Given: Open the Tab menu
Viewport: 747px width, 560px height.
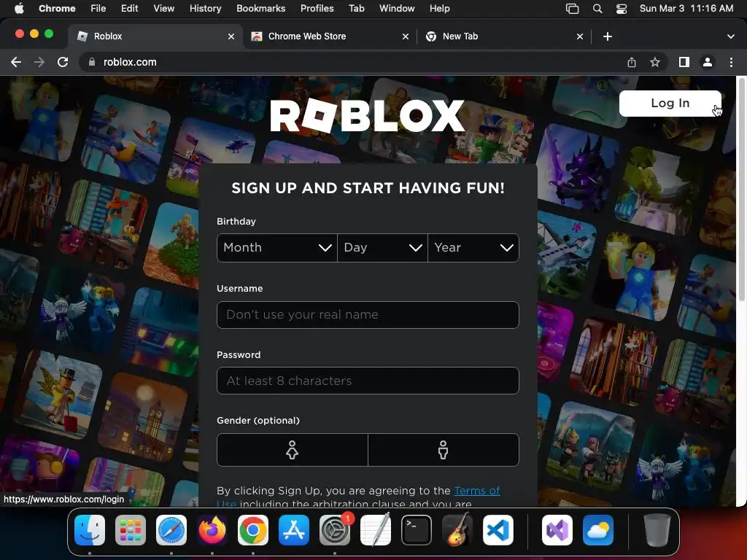Looking at the screenshot, I should [x=356, y=9].
